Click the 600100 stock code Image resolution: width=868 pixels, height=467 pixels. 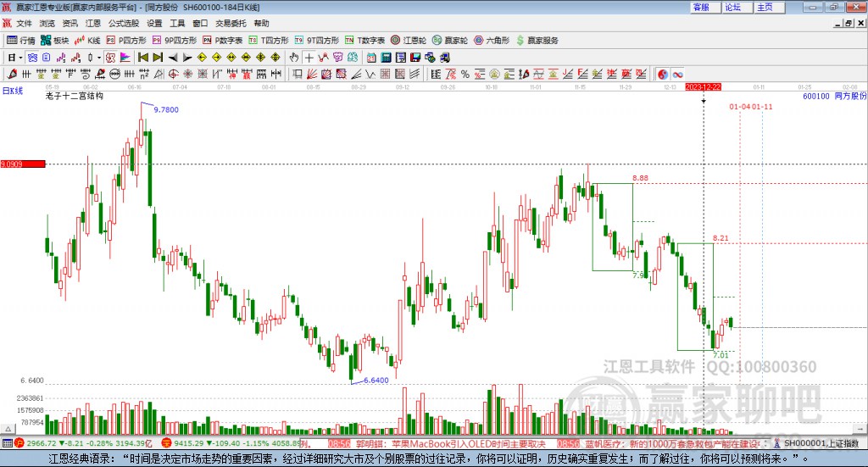pos(816,96)
